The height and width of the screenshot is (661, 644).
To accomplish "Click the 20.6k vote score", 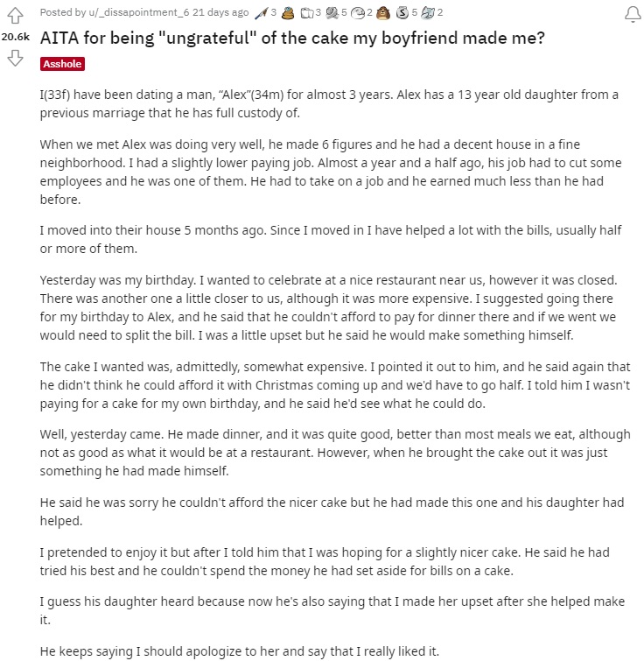I will (x=15, y=38).
